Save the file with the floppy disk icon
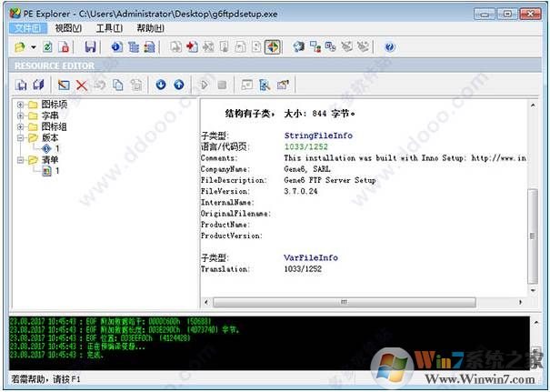This screenshot has height=392, width=550. [x=90, y=47]
